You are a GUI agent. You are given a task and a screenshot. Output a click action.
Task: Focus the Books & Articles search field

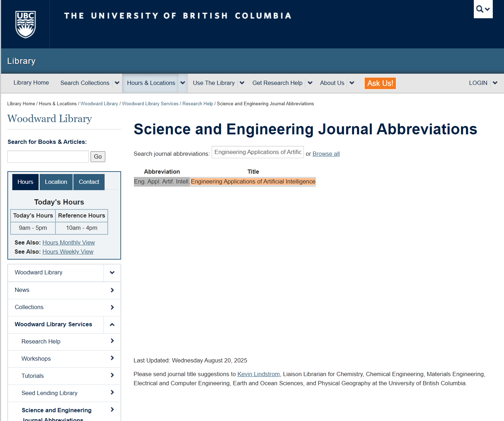[48, 157]
